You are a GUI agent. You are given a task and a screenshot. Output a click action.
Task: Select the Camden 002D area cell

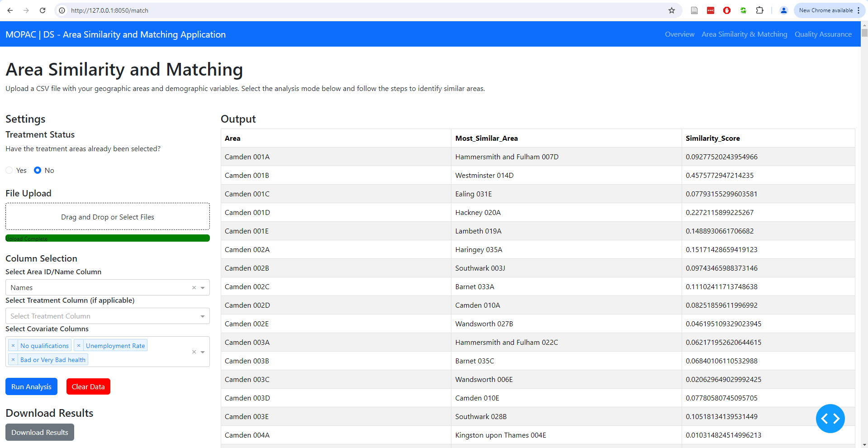tap(336, 305)
